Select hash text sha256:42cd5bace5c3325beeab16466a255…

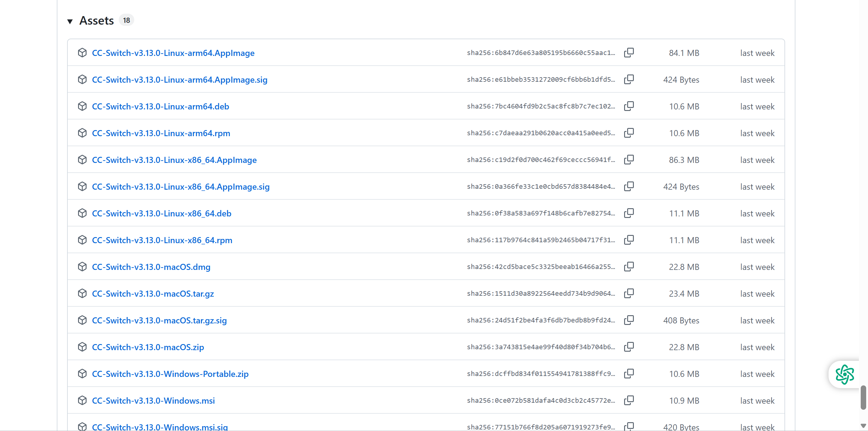pyautogui.click(x=541, y=267)
